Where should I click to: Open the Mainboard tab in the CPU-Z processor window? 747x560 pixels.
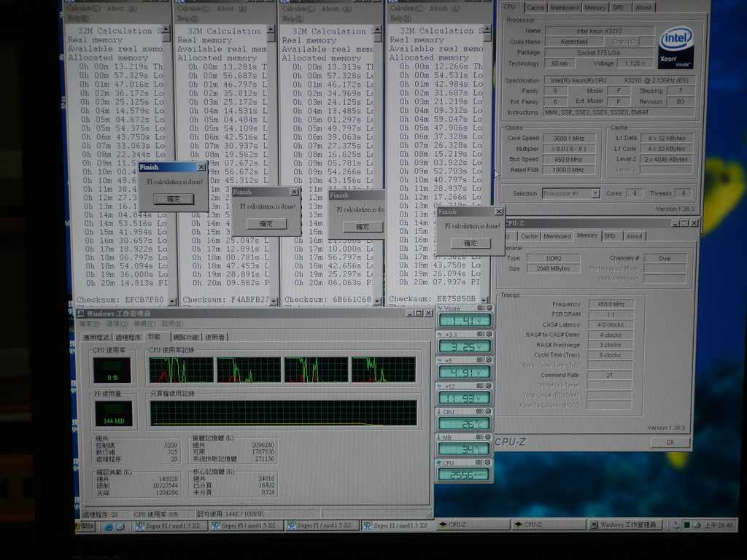[x=564, y=7]
